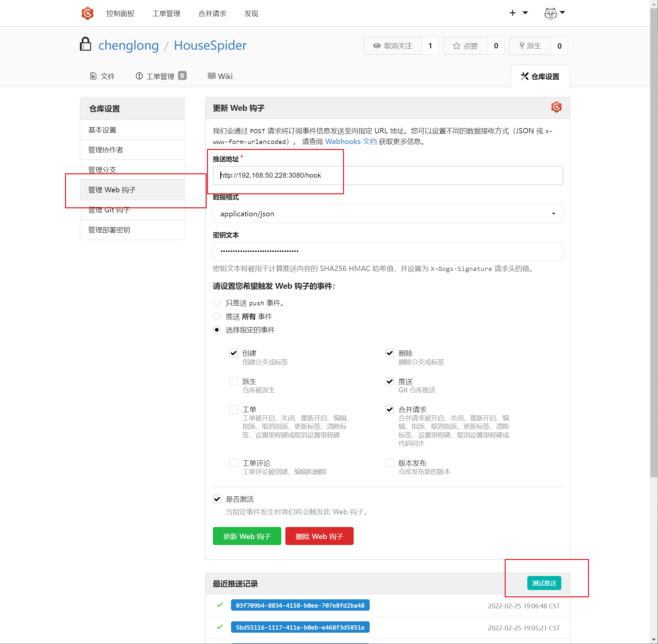Switch to the 文件 tab
The height and width of the screenshot is (644, 658).
click(x=102, y=76)
